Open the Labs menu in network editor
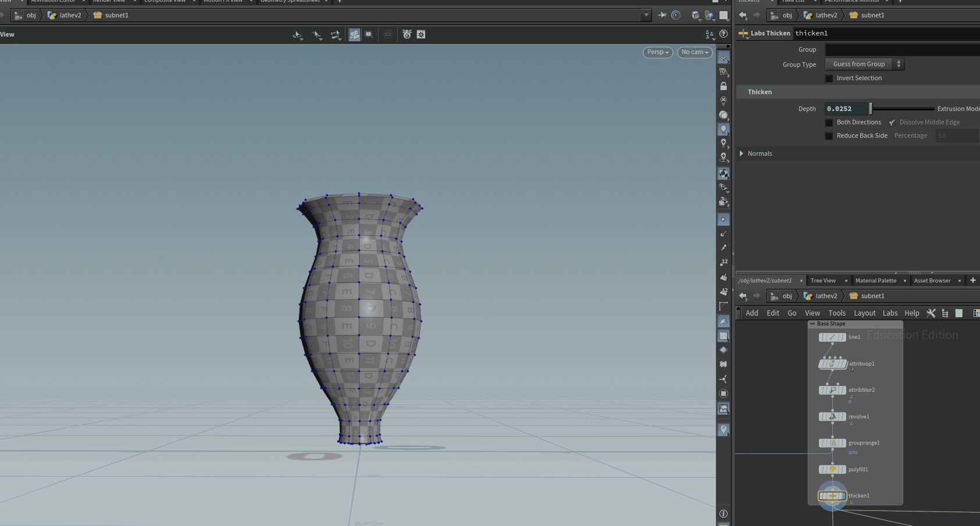 click(x=890, y=313)
